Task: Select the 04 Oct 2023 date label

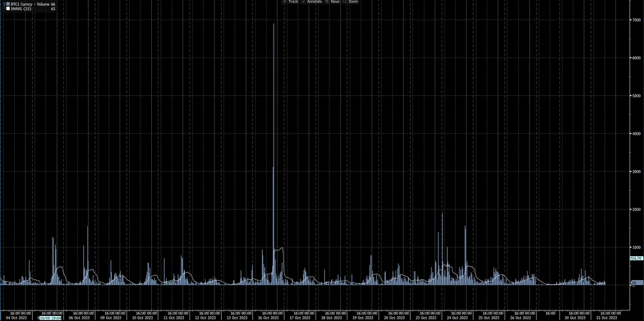Action: [16, 318]
